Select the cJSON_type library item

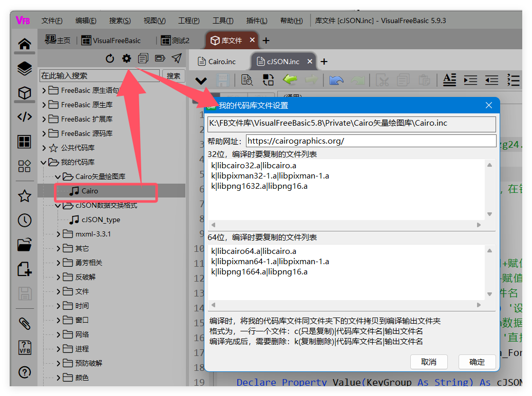click(x=101, y=220)
